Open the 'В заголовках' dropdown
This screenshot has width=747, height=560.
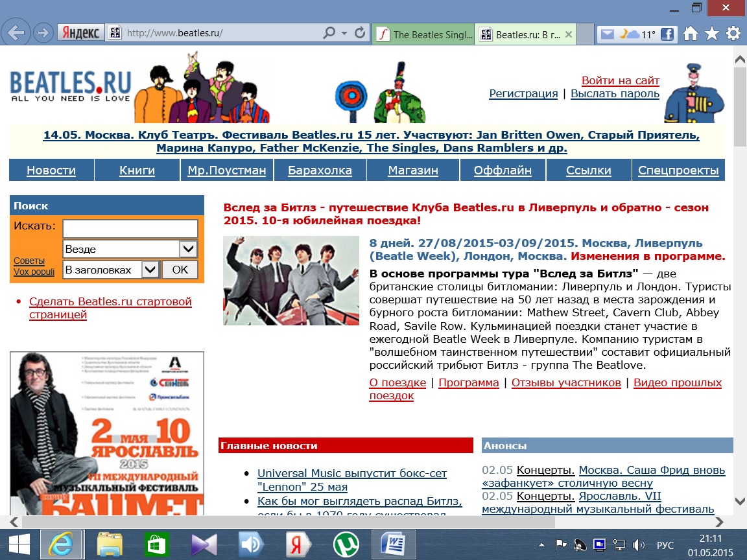click(150, 270)
